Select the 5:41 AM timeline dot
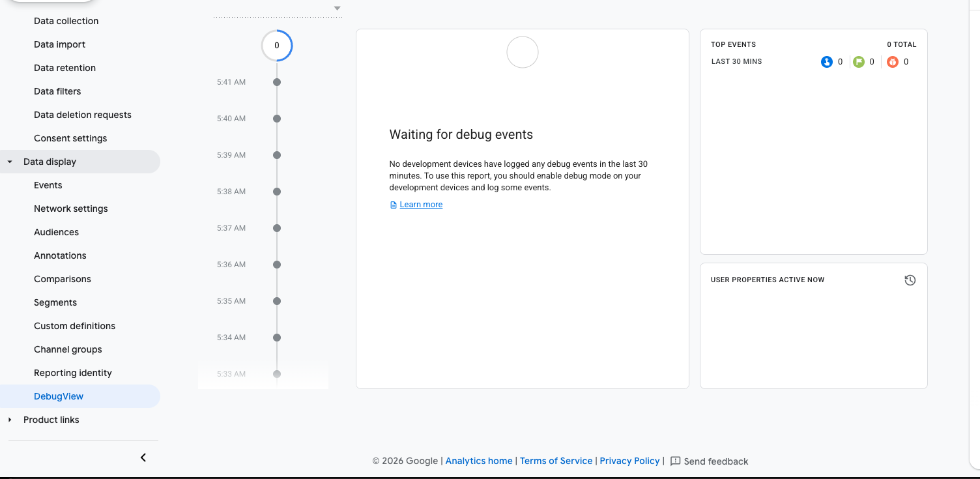 point(276,81)
